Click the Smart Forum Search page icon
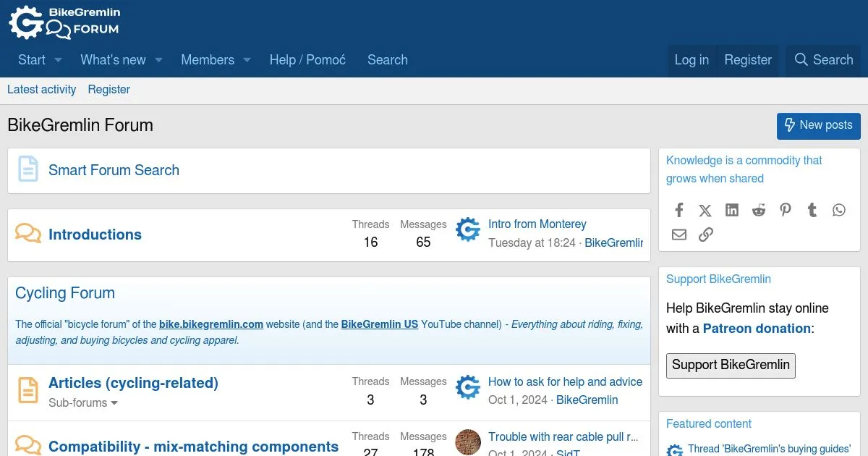 (x=27, y=170)
